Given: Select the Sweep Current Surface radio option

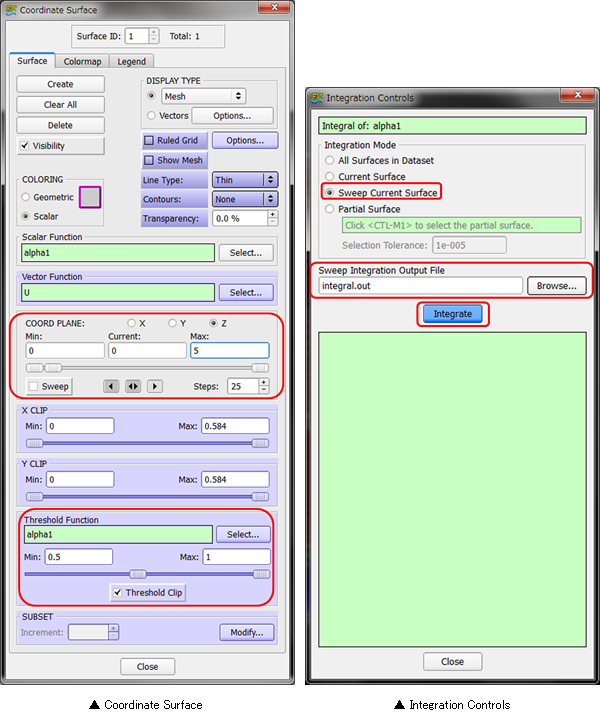Looking at the screenshot, I should (329, 192).
